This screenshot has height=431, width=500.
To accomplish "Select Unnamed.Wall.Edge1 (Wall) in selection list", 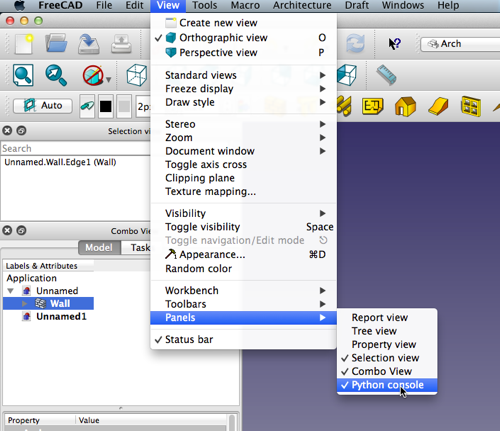I will [x=60, y=162].
